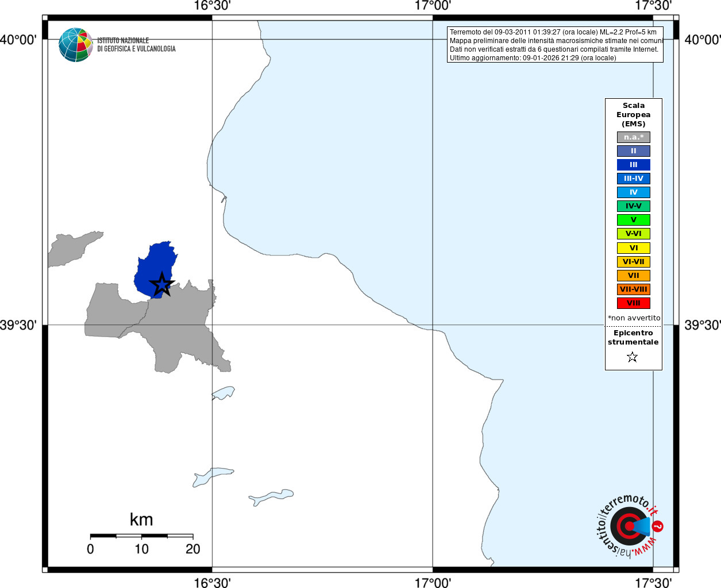Select the n.a.* gray legend swatch
Image resolution: width=721 pixels, height=588 pixels.
[634, 137]
